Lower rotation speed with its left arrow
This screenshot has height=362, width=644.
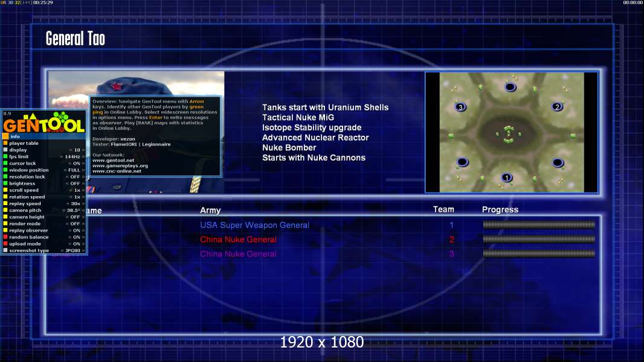pos(70,197)
